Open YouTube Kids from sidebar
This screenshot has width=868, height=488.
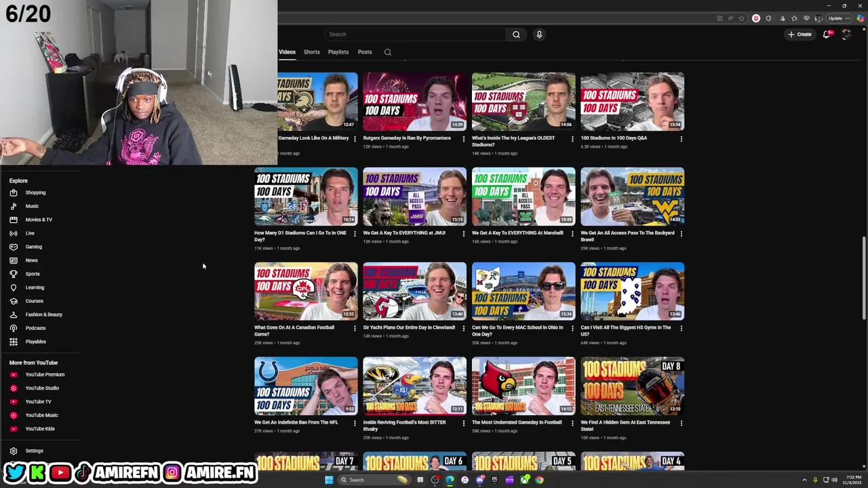click(x=40, y=428)
